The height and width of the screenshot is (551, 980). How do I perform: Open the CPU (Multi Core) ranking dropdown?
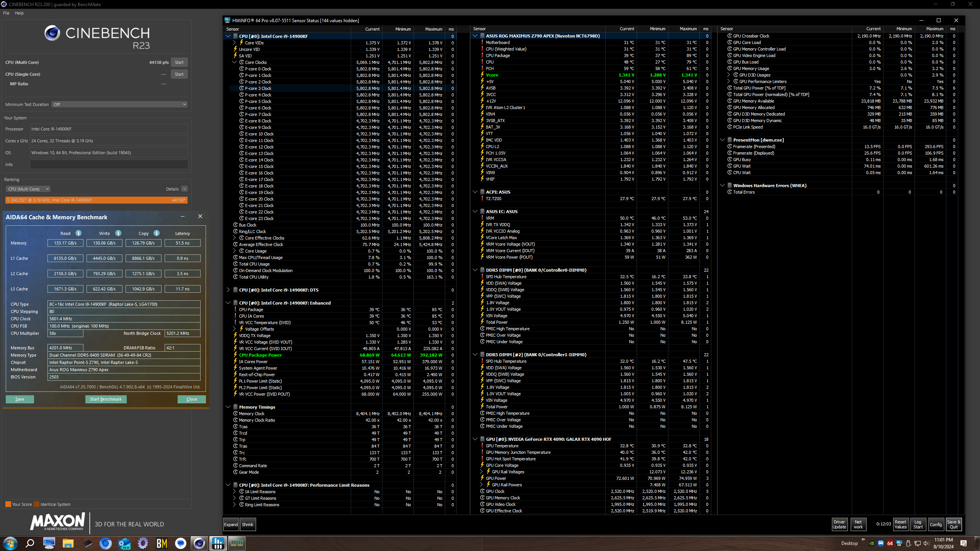(x=28, y=189)
